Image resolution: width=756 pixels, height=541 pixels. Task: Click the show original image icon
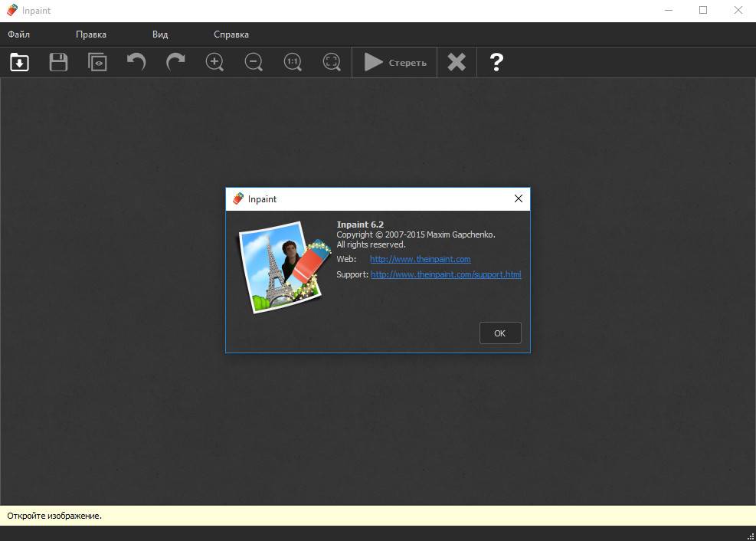[97, 62]
